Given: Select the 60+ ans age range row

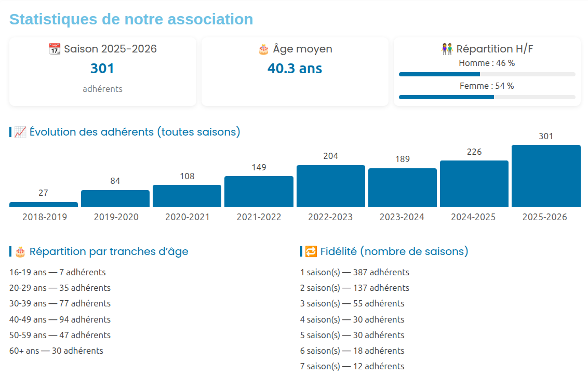Looking at the screenshot, I should [56, 351].
